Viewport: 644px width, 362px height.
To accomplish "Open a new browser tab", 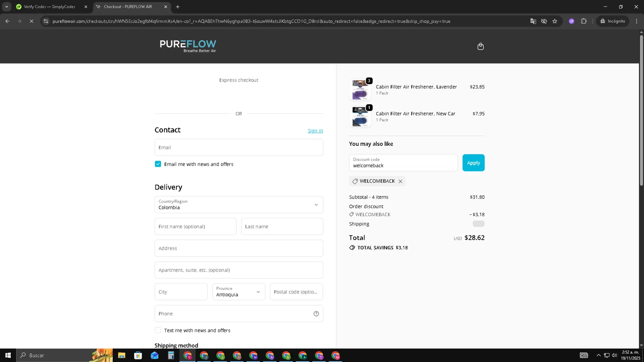I will coord(178,7).
